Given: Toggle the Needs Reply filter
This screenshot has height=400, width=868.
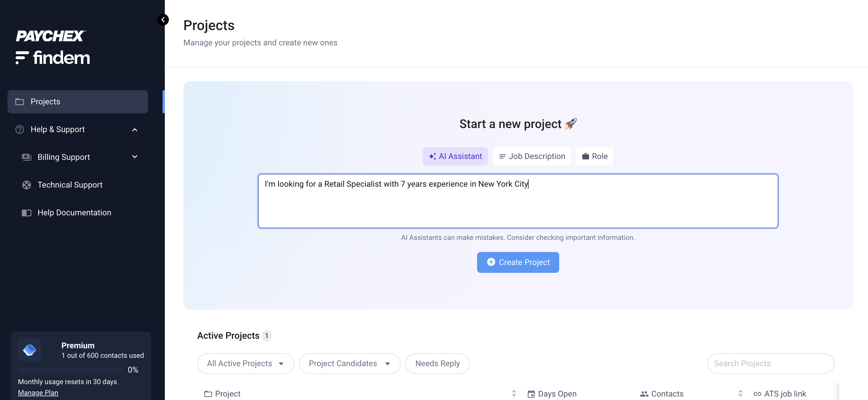Looking at the screenshot, I should tap(437, 363).
